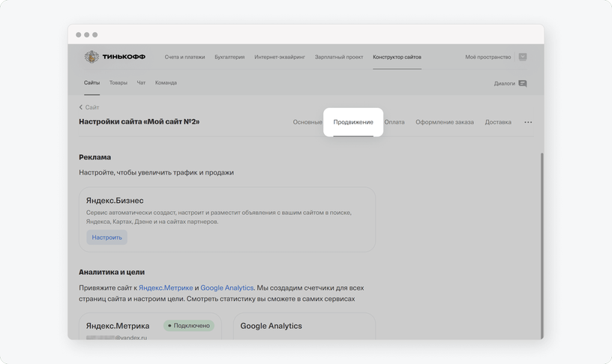Open the Диалоги chat icon
The height and width of the screenshot is (364, 612).
[x=522, y=83]
